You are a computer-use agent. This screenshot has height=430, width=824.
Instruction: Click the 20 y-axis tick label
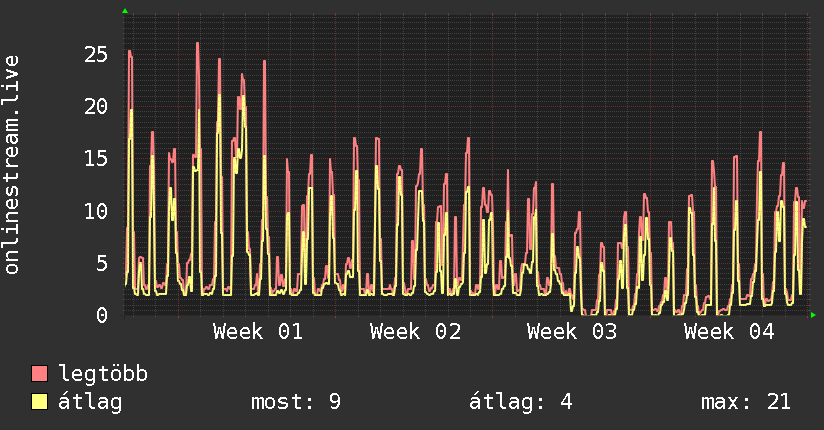point(96,106)
